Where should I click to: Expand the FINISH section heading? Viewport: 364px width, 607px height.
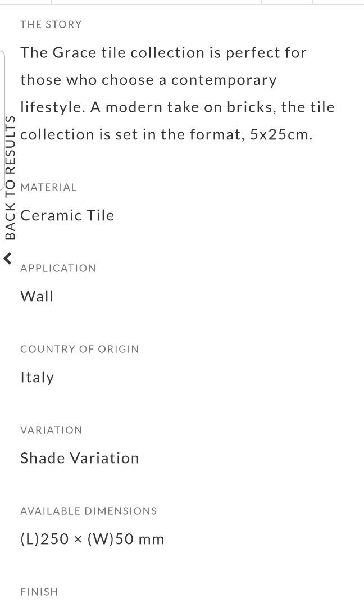(x=39, y=592)
